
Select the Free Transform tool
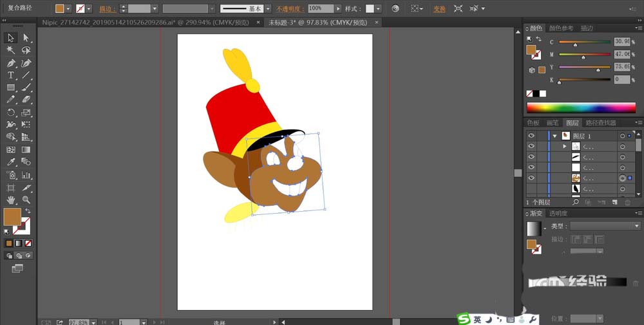[x=26, y=124]
